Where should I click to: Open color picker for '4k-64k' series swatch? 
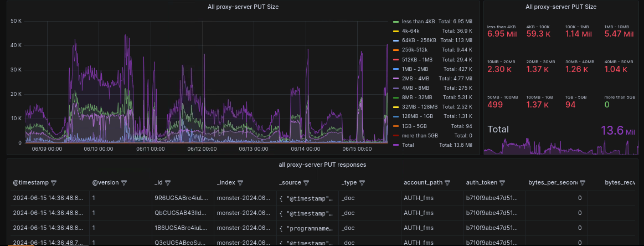396,31
